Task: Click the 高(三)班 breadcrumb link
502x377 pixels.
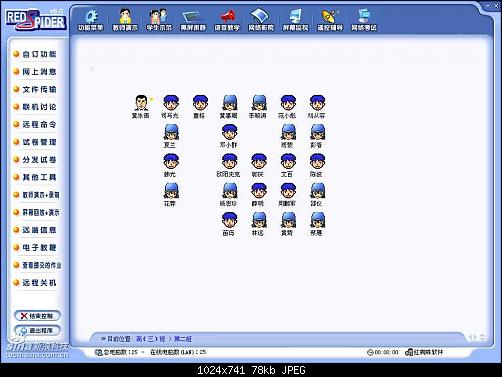Action: pos(150,339)
